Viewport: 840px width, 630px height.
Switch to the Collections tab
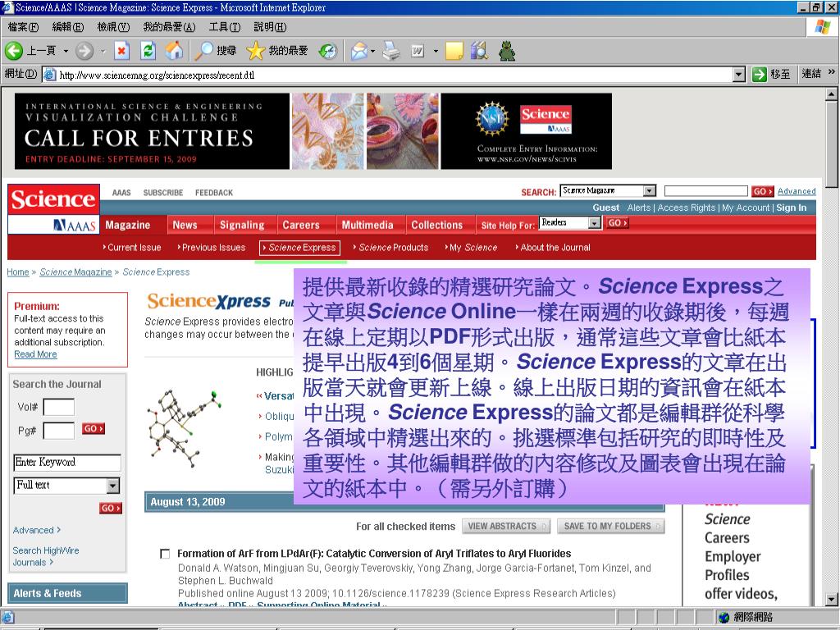[437, 225]
